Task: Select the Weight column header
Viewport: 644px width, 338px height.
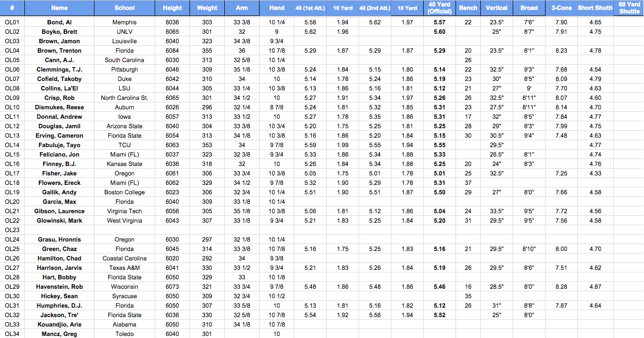Action: click(x=207, y=8)
